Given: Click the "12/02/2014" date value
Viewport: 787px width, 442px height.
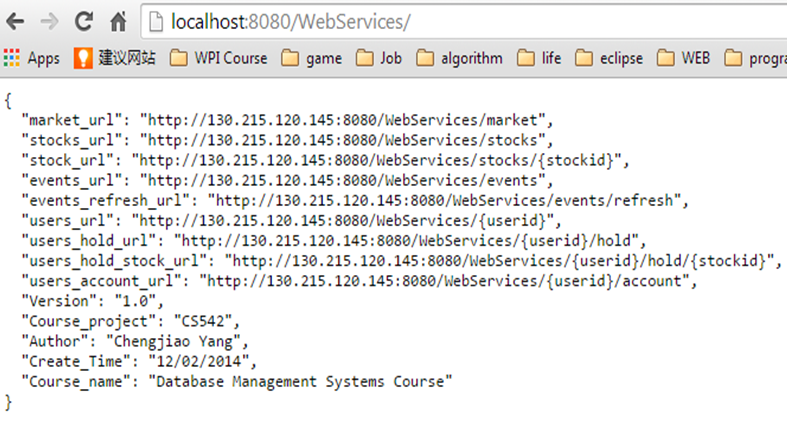Looking at the screenshot, I should [x=199, y=362].
